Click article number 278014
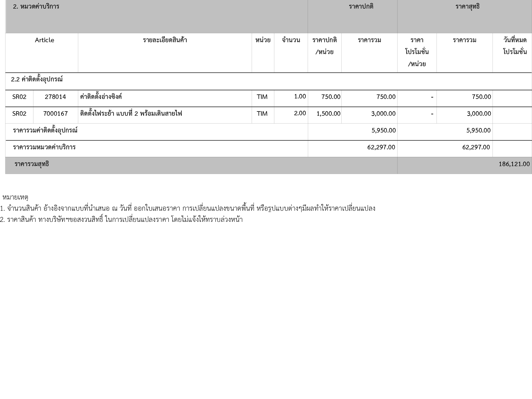The width and height of the screenshot is (532, 399). [x=55, y=97]
